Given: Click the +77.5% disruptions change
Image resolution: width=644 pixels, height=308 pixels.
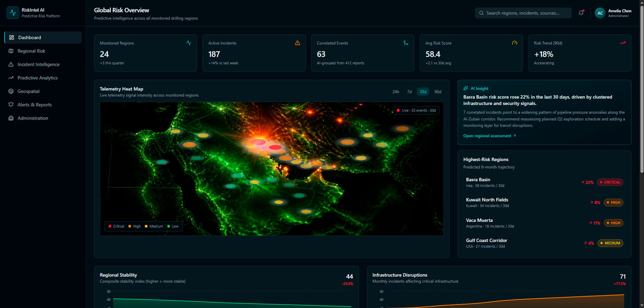Looking at the screenshot, I should [x=620, y=284].
